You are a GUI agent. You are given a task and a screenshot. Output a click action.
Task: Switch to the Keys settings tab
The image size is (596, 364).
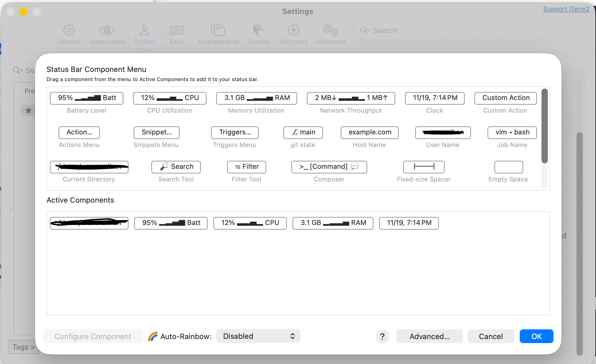[x=177, y=34]
